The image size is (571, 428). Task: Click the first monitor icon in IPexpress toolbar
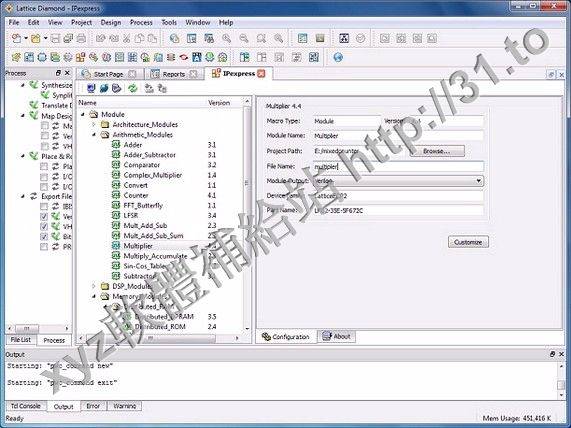(91, 88)
